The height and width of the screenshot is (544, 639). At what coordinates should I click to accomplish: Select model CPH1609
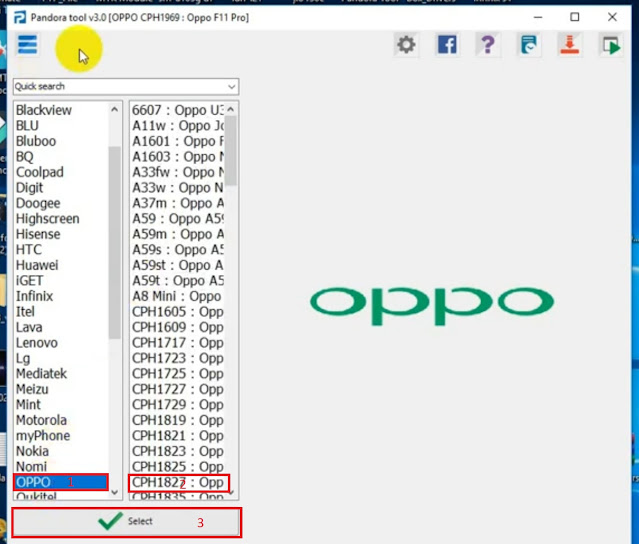[178, 327]
